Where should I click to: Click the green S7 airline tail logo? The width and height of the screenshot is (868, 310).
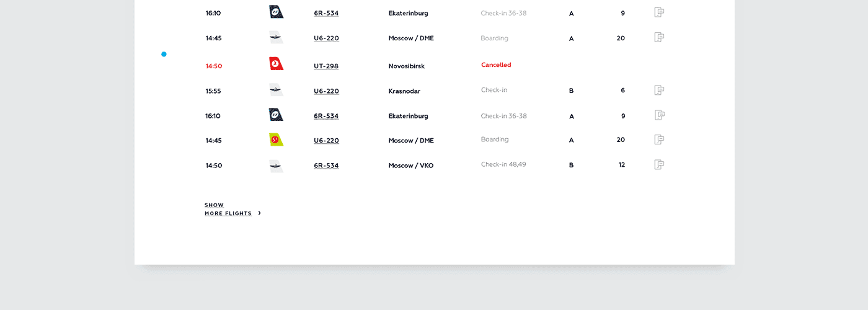point(276,139)
